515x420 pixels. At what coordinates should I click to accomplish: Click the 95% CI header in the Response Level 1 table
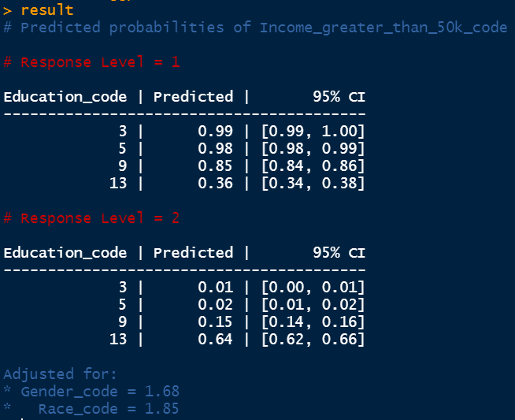click(339, 97)
